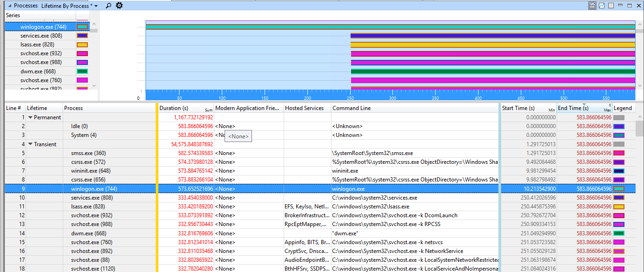Image resolution: width=644 pixels, height=272 pixels.
Task: Click lsass.exe (828) legend color in Series
Action: tap(82, 45)
